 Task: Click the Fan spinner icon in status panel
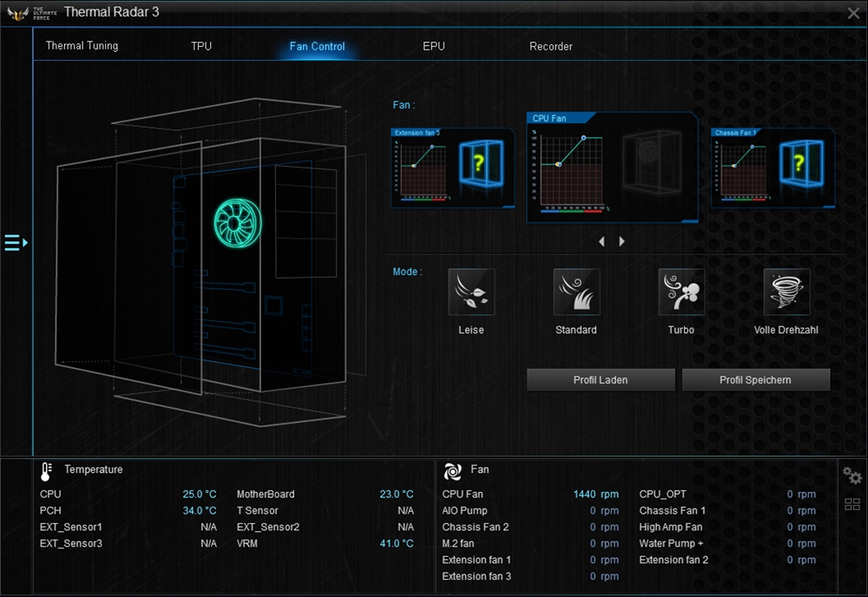pyautogui.click(x=452, y=471)
